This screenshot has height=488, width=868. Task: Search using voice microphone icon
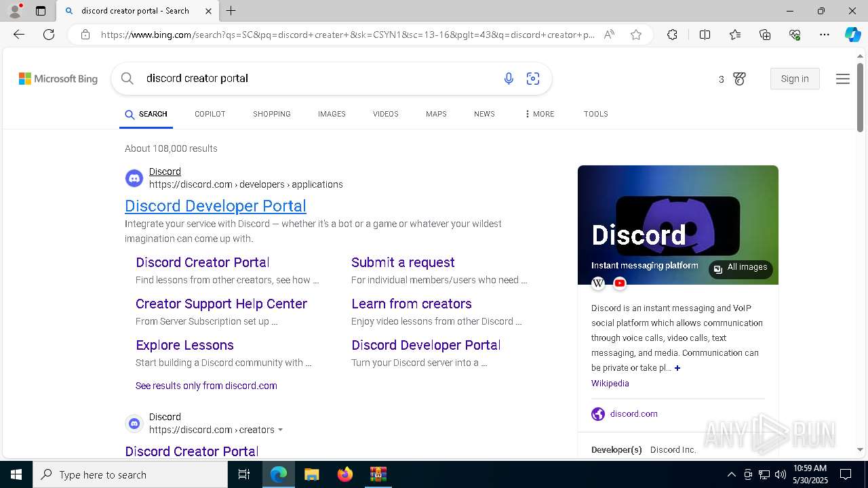click(x=509, y=79)
